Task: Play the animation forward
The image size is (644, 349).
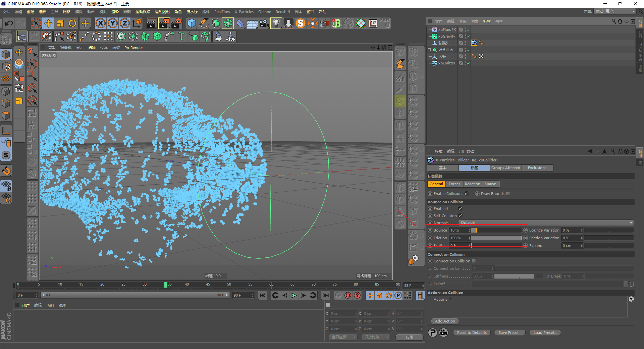Action: click(x=294, y=295)
